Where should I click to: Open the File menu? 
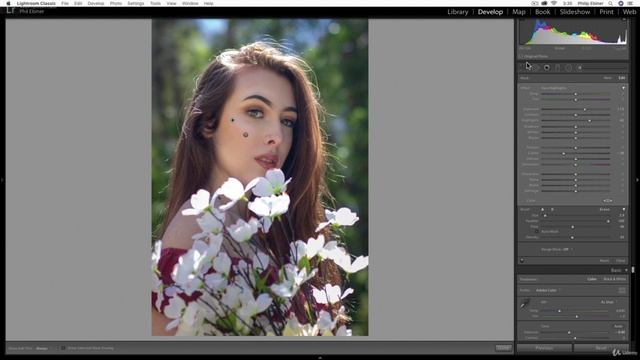pyautogui.click(x=65, y=3)
